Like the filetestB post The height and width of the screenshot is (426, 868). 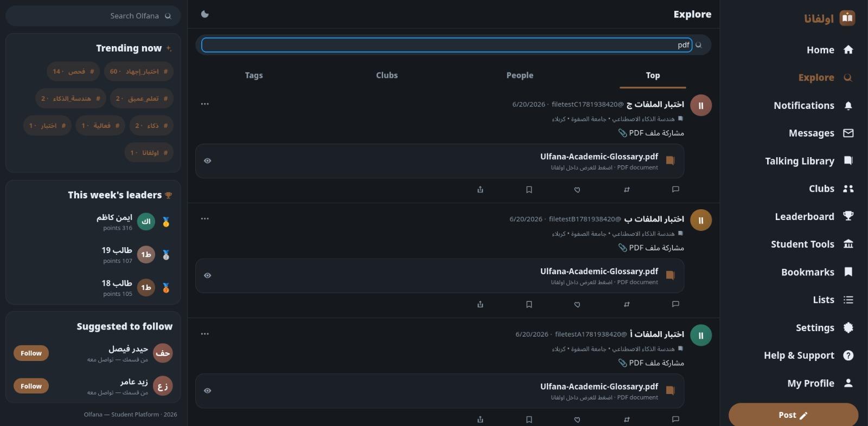(x=577, y=305)
